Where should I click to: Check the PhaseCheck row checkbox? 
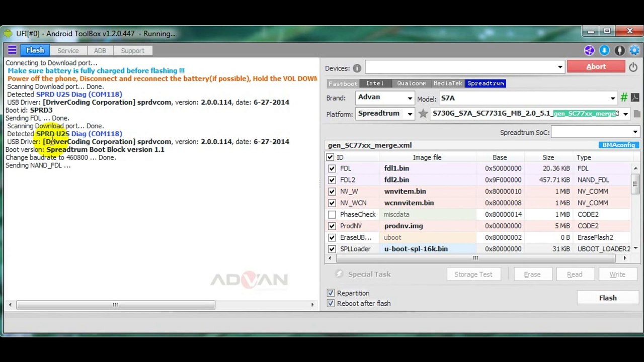tap(332, 215)
